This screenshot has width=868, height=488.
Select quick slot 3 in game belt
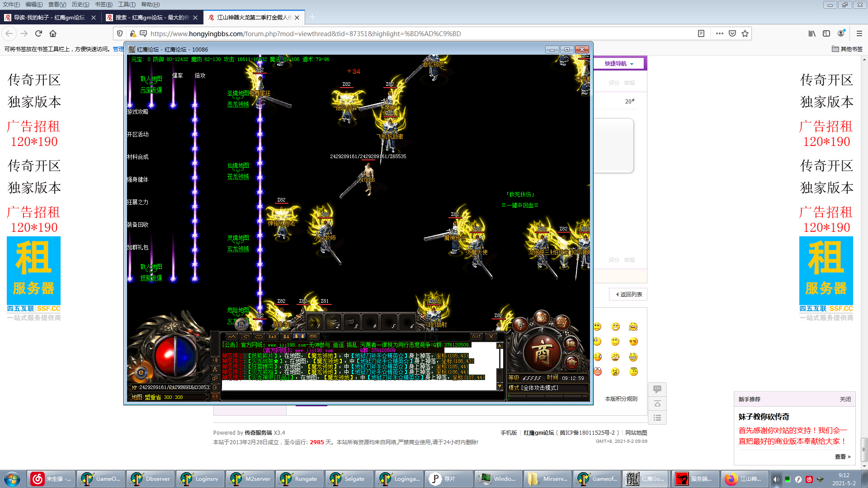pos(352,322)
